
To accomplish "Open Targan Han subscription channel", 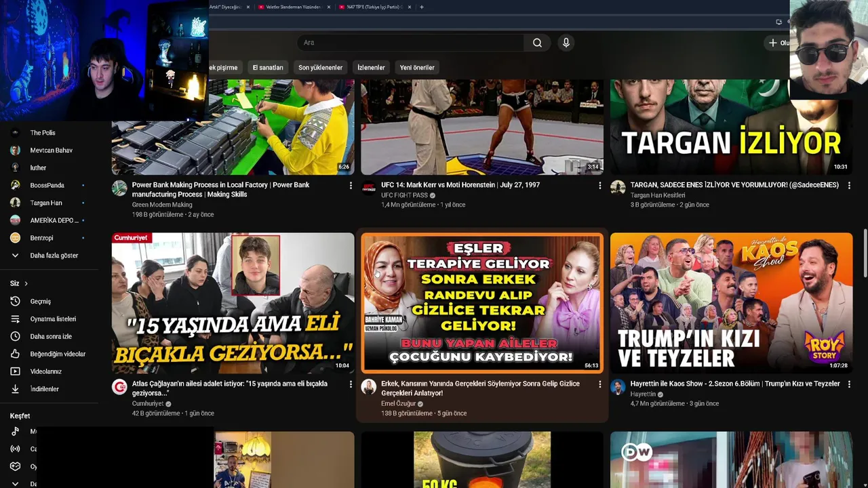I will 46,203.
